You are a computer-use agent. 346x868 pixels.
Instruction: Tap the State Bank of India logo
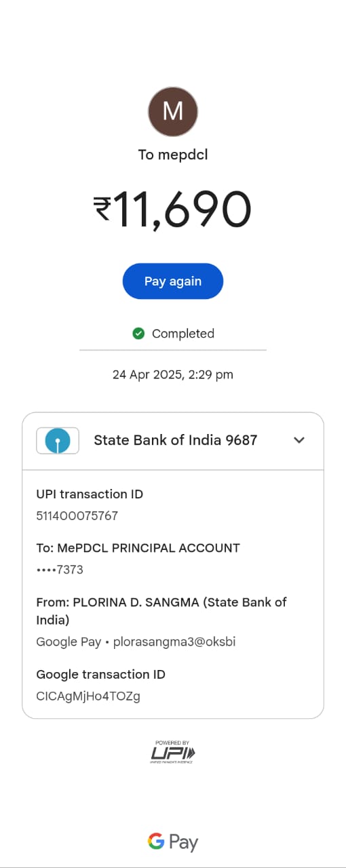pos(58,440)
